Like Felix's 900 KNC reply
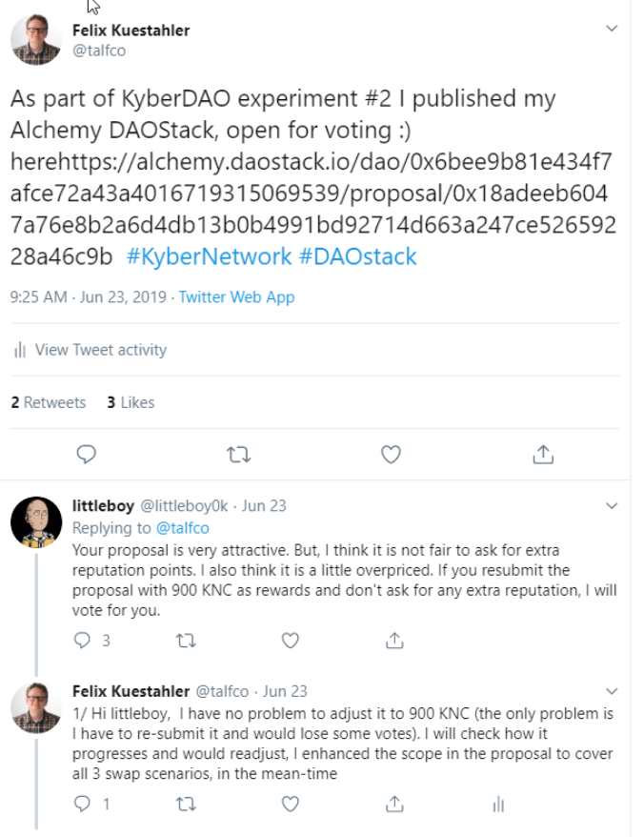Image resolution: width=644 pixels, height=837 pixels. [291, 805]
